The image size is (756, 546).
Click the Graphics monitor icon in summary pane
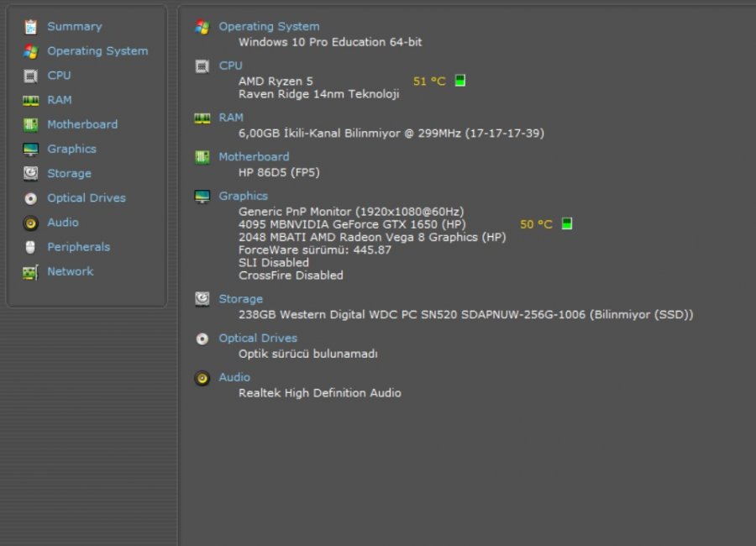[202, 197]
